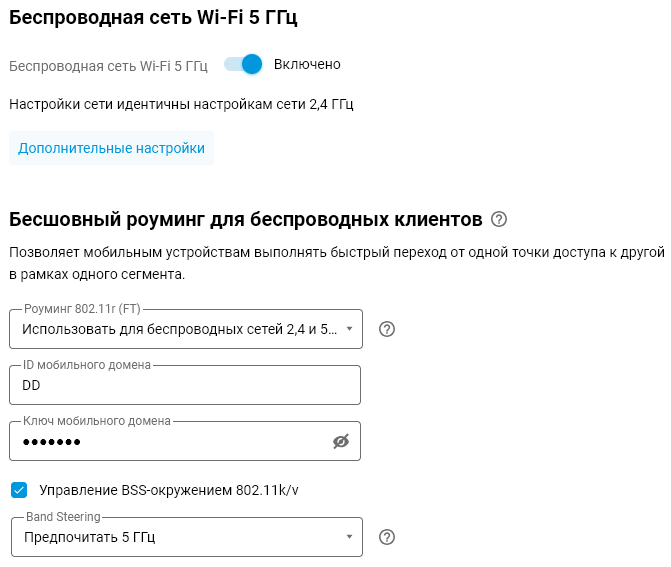Click the Настройки сети идентичны note text

coord(181,103)
